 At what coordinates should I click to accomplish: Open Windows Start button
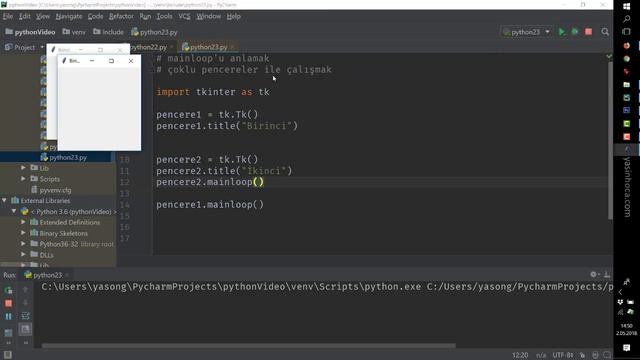click(627, 6)
